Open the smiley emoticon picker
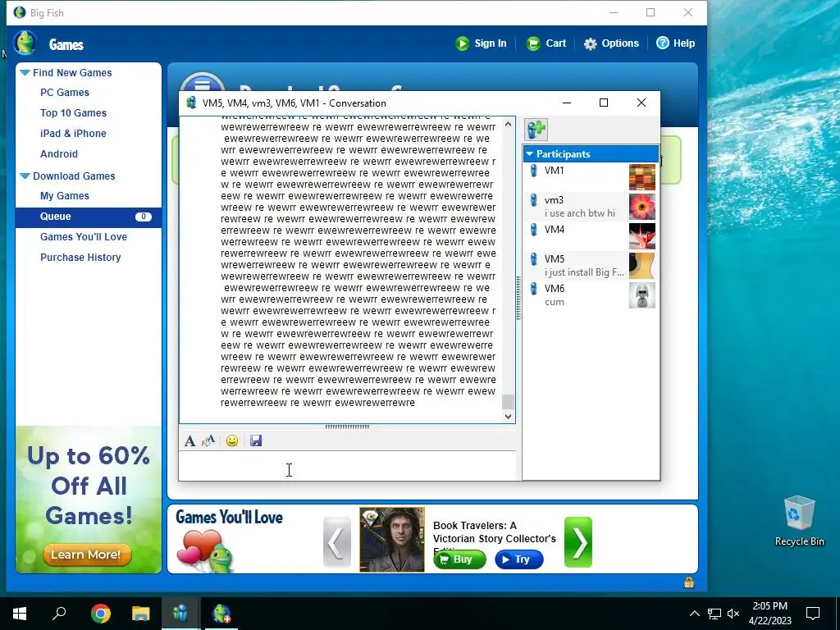Viewport: 840px width, 630px height. tap(232, 441)
